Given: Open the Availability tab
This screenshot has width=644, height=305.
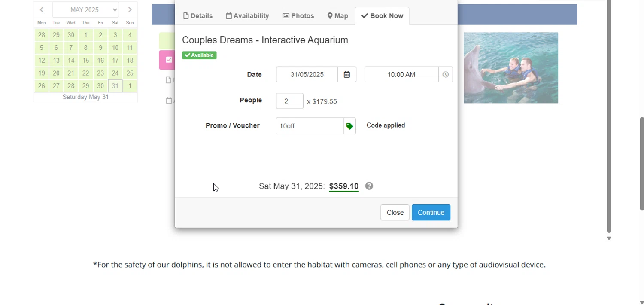Looking at the screenshot, I should coord(247,16).
